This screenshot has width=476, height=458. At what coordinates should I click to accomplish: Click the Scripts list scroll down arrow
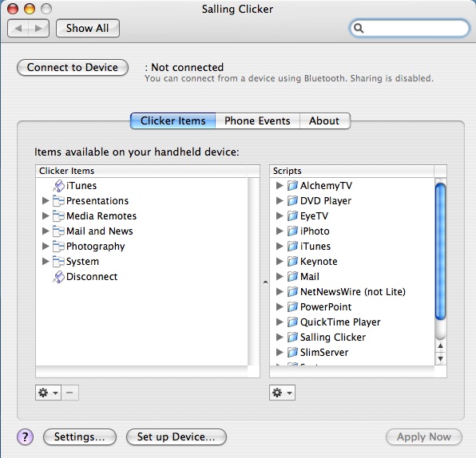(441, 359)
